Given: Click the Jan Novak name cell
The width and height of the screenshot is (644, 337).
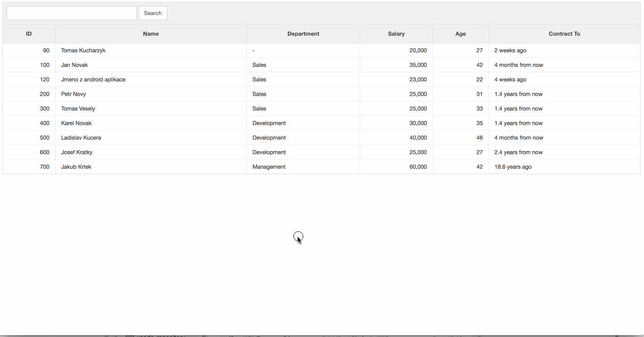Looking at the screenshot, I should 75,65.
